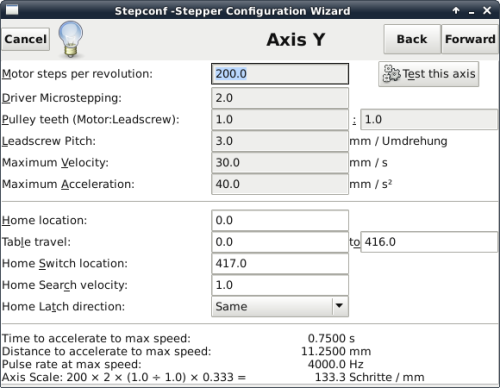Select the Driver Microstepping field
The height and width of the screenshot is (388, 500).
(280, 98)
